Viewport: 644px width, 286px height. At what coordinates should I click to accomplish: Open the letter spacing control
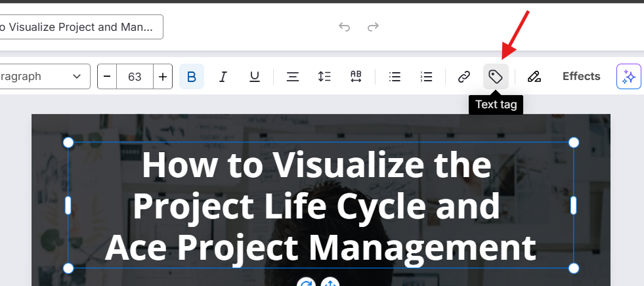356,77
